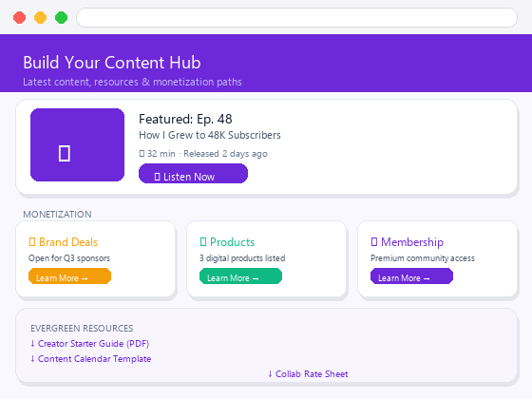Minimize the window with yellow button

pos(40,18)
